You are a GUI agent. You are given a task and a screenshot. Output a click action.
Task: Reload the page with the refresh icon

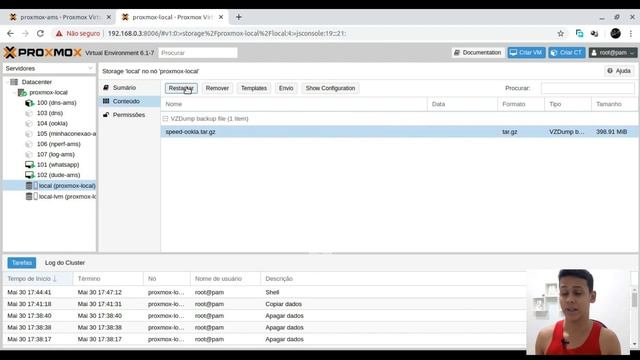(x=40, y=33)
